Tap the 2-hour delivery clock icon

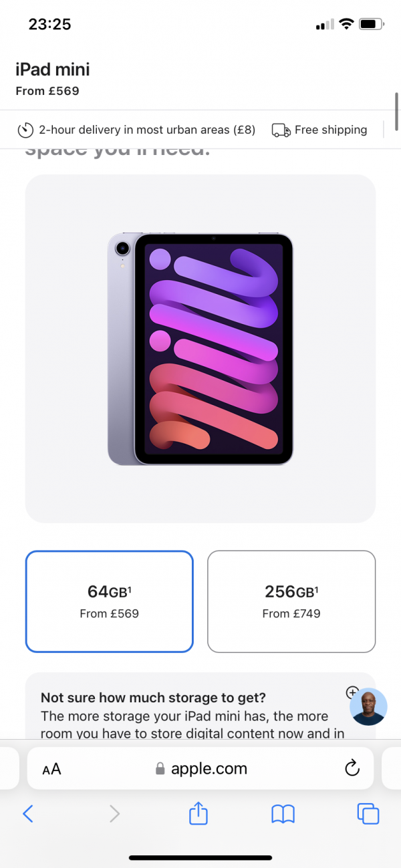pyautogui.click(x=25, y=130)
